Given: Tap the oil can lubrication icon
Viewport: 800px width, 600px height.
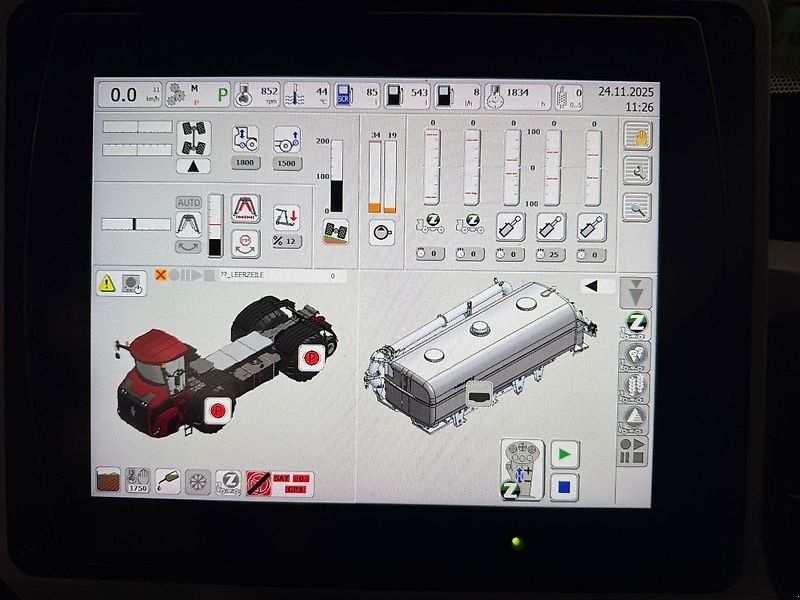Looking at the screenshot, I should coord(168,481).
